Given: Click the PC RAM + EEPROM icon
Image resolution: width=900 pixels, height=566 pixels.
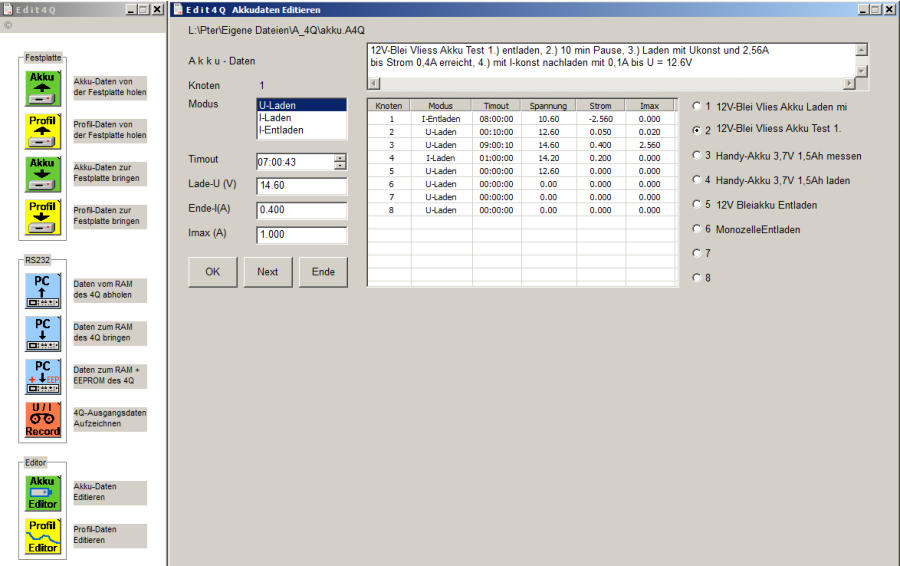Looking at the screenshot, I should pos(42,377).
